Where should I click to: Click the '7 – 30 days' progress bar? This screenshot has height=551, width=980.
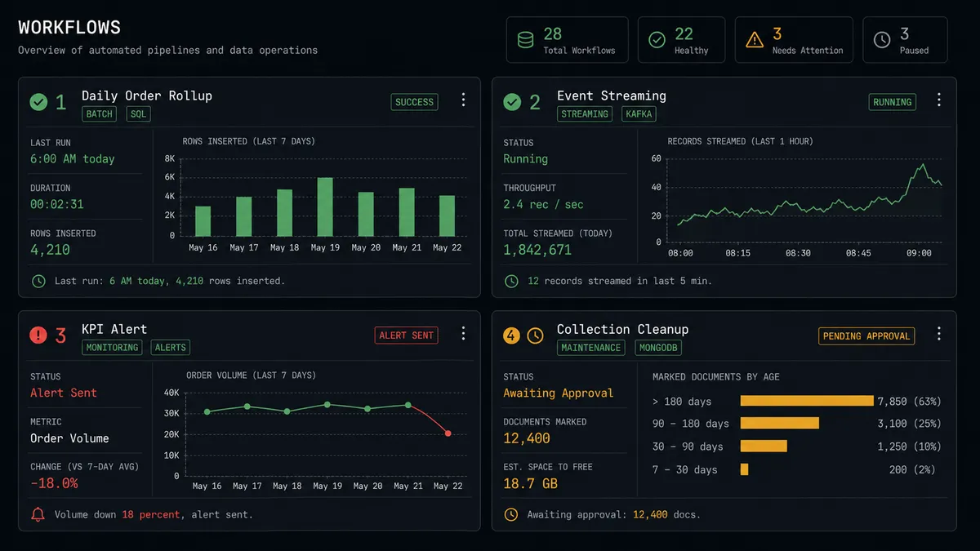pyautogui.click(x=744, y=469)
